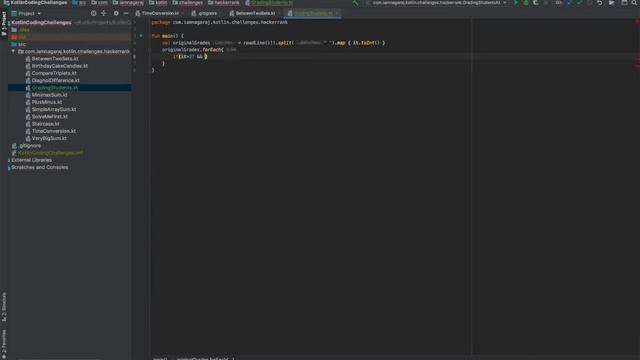The height and width of the screenshot is (360, 640).
Task: Start debugging with the green bug icon
Action: [526, 3]
